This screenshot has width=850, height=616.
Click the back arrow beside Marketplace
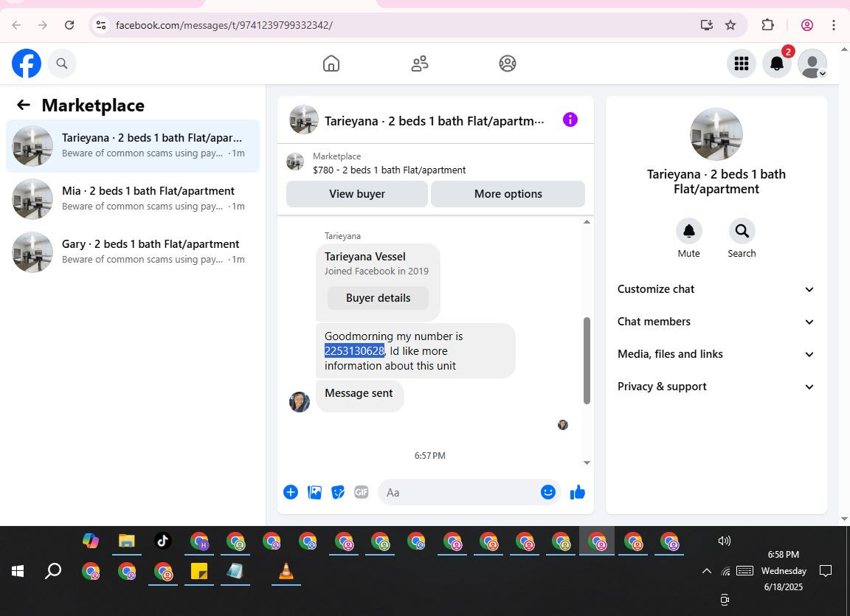click(24, 105)
